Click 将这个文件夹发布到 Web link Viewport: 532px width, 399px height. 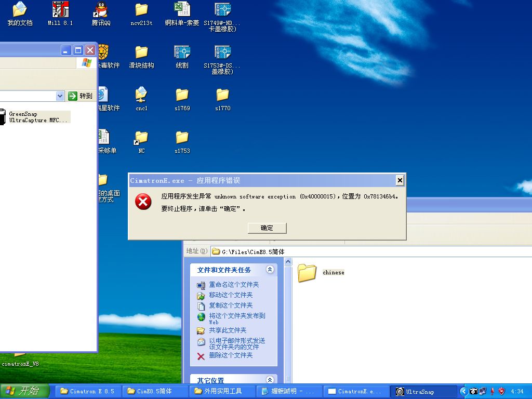click(237, 318)
